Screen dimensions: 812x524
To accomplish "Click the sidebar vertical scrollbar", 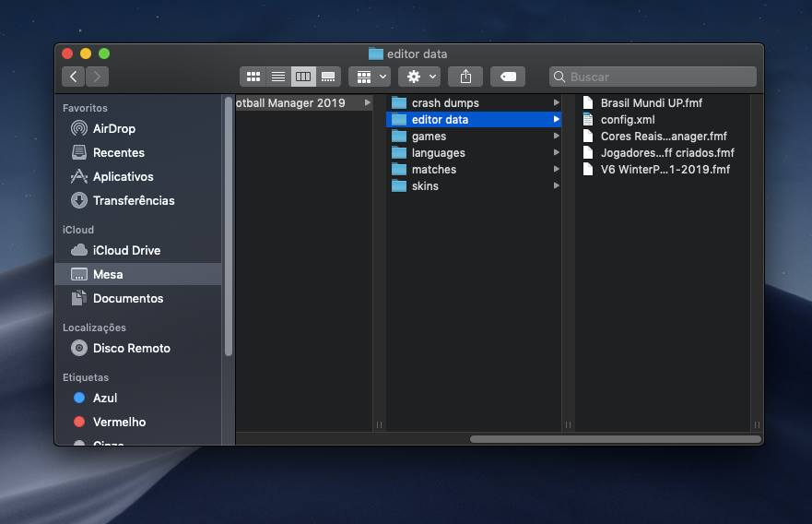I will pyautogui.click(x=229, y=227).
